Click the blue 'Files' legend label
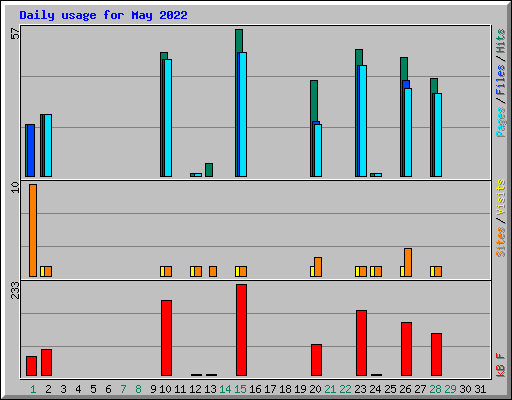The image size is (512, 400). 501,79
